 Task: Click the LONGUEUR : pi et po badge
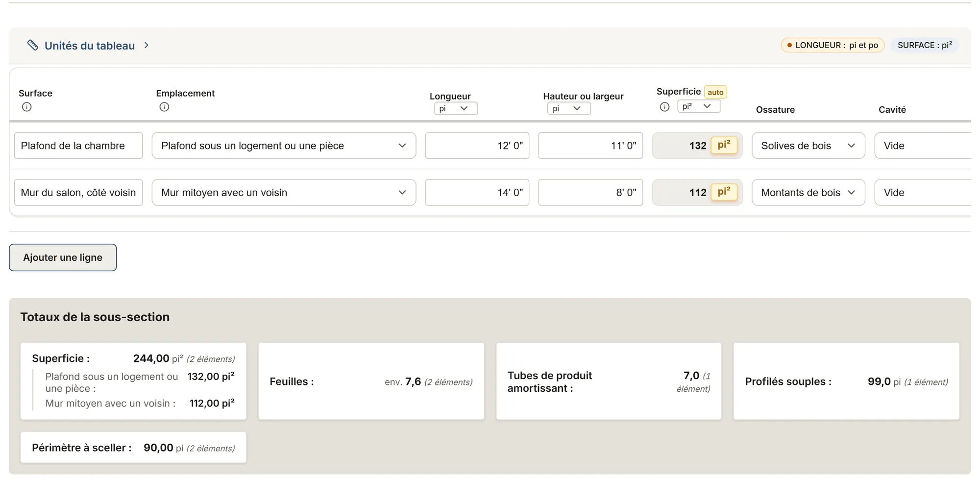tap(833, 45)
